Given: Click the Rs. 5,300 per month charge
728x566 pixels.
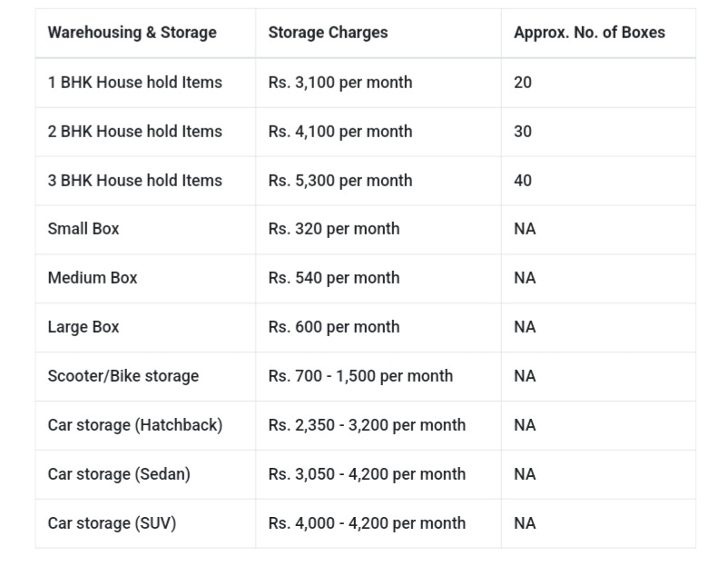Looking at the screenshot, I should tap(340, 181).
